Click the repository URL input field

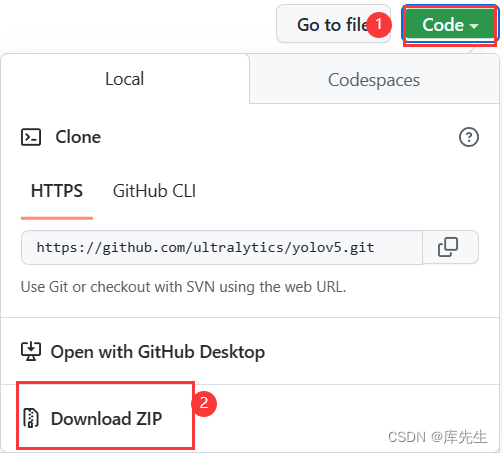(x=222, y=247)
